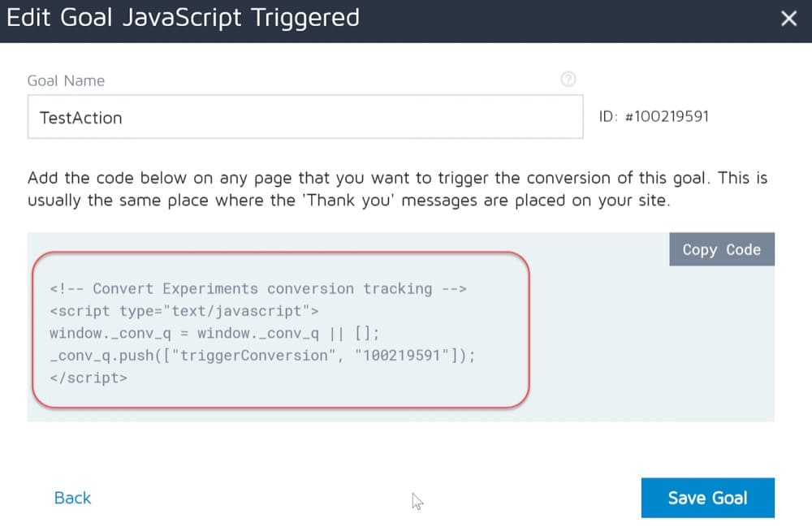Click the help icon above Goal Name field
This screenshot has height=527, width=812.
tap(568, 80)
